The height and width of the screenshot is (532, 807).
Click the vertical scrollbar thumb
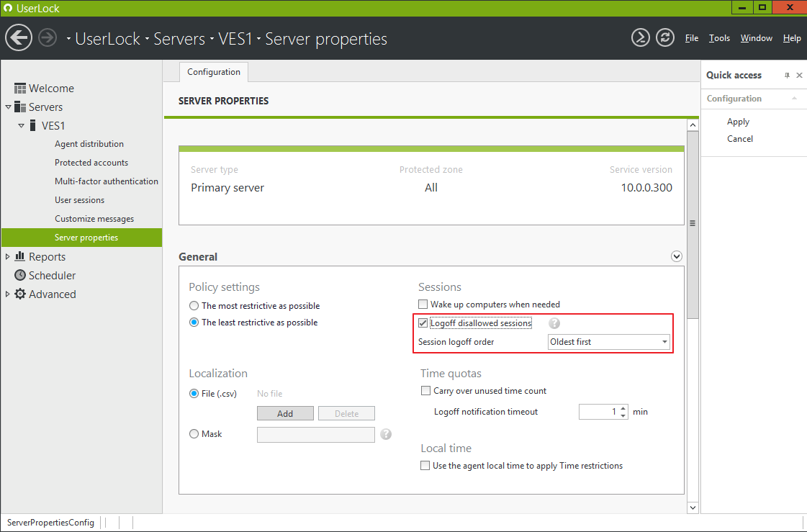pyautogui.click(x=693, y=225)
